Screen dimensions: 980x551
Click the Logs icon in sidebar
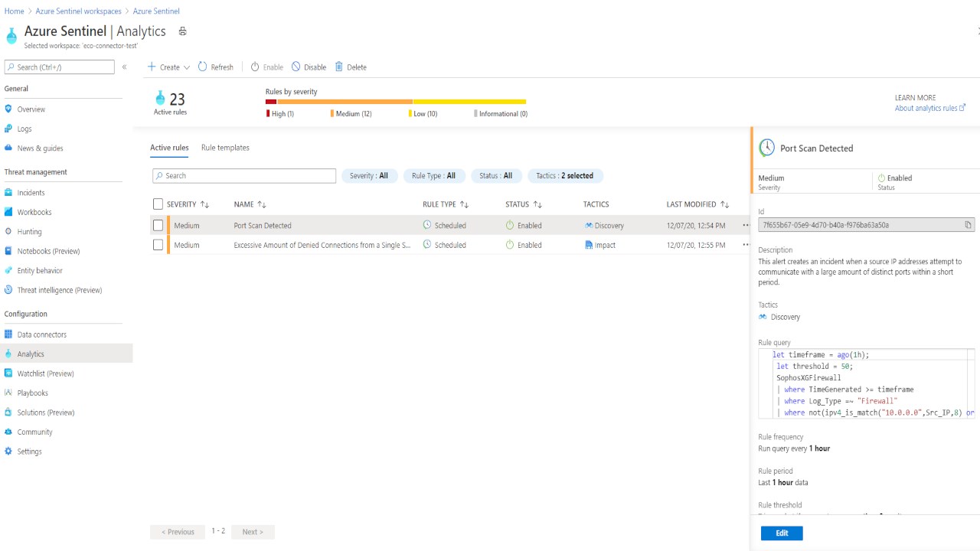click(8, 129)
